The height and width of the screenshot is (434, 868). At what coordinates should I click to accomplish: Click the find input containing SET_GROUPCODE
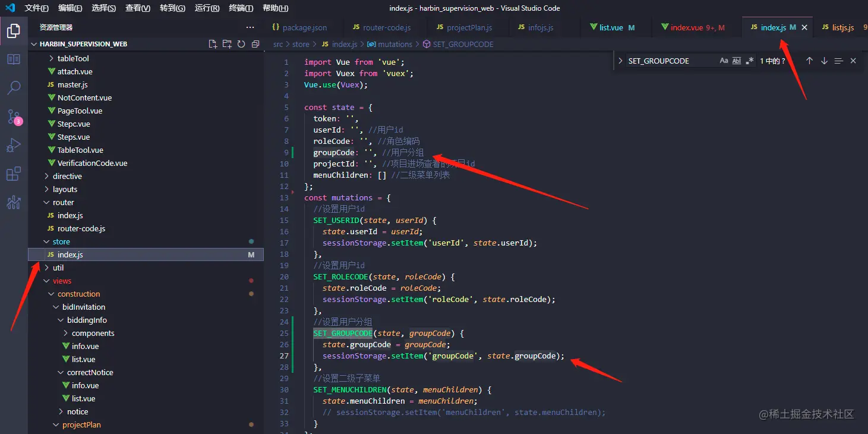click(671, 61)
